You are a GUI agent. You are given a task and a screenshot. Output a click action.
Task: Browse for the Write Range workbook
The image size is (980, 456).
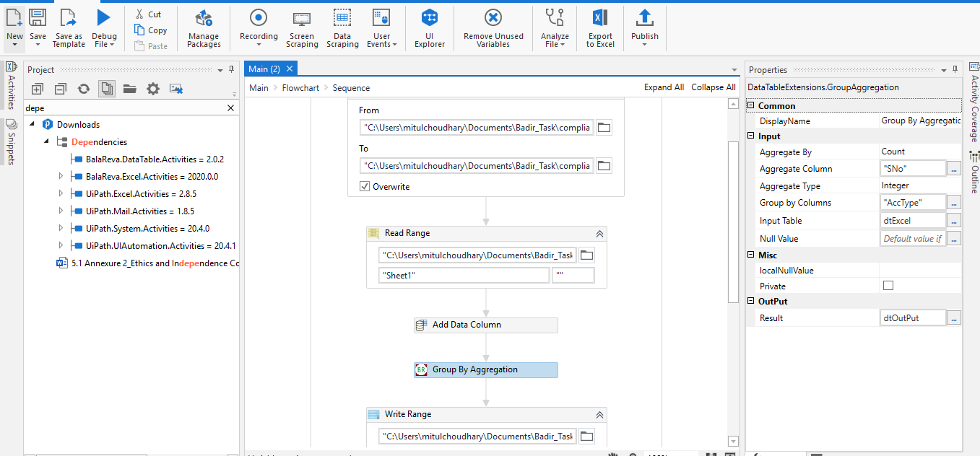click(587, 436)
